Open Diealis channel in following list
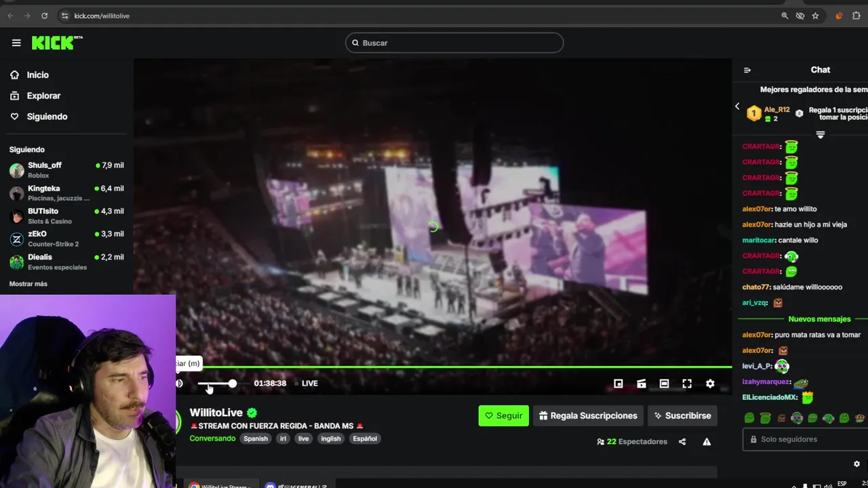868x488 pixels. 66,262
